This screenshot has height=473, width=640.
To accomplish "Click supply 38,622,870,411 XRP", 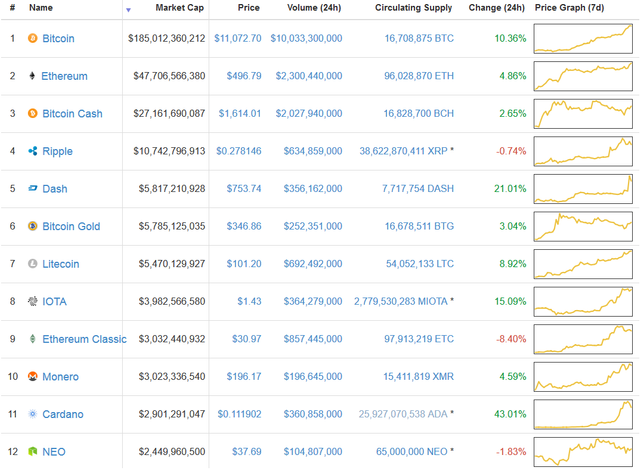I will [403, 151].
